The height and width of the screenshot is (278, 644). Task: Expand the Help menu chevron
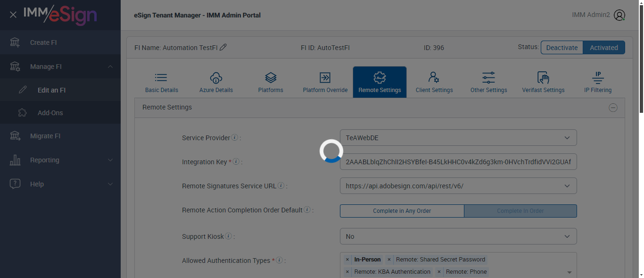tap(110, 184)
